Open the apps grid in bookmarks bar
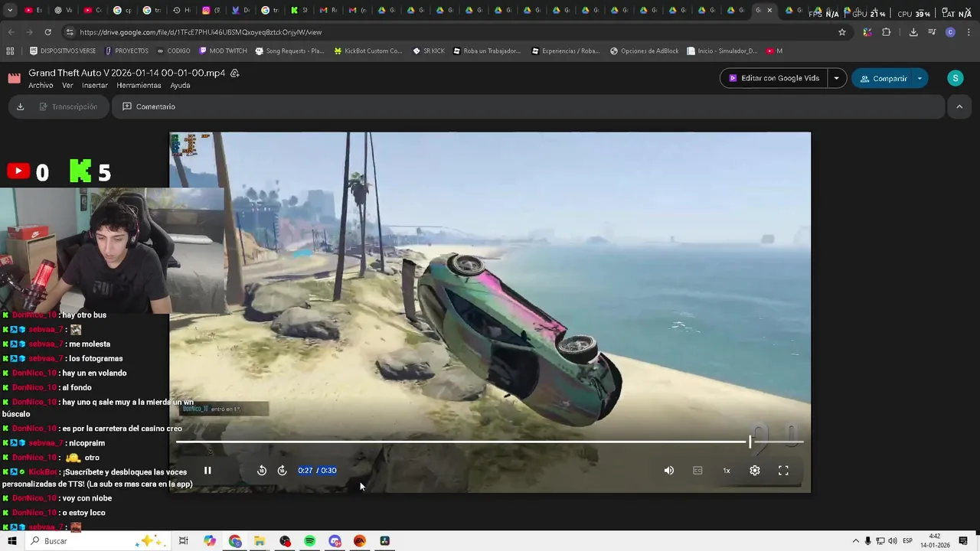 point(10,51)
